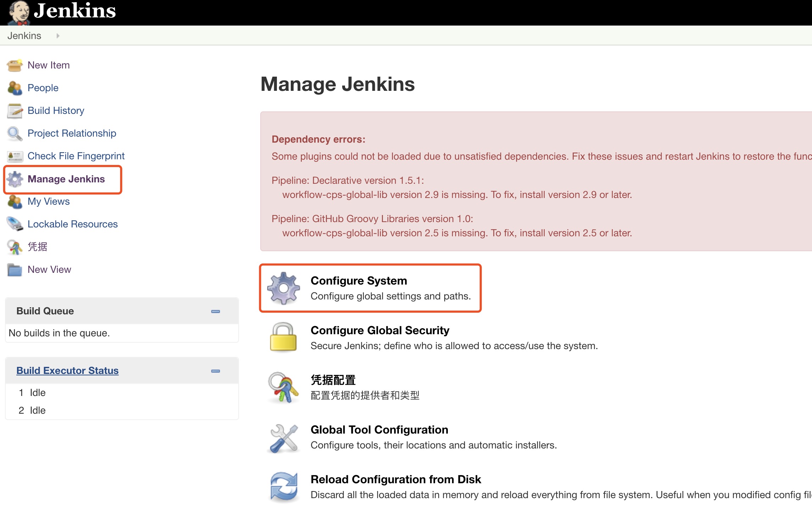This screenshot has height=518, width=812.
Task: Open the Jenkins header title link
Action: (75, 11)
